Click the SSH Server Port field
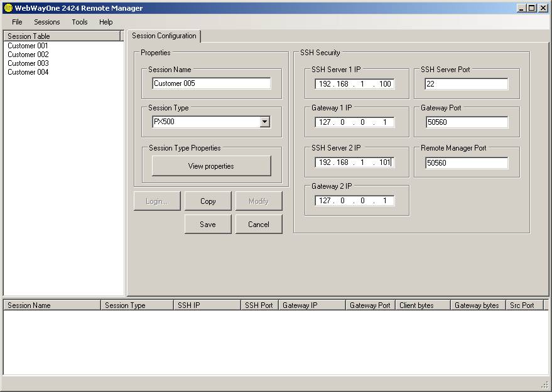The image size is (552, 392). point(466,84)
